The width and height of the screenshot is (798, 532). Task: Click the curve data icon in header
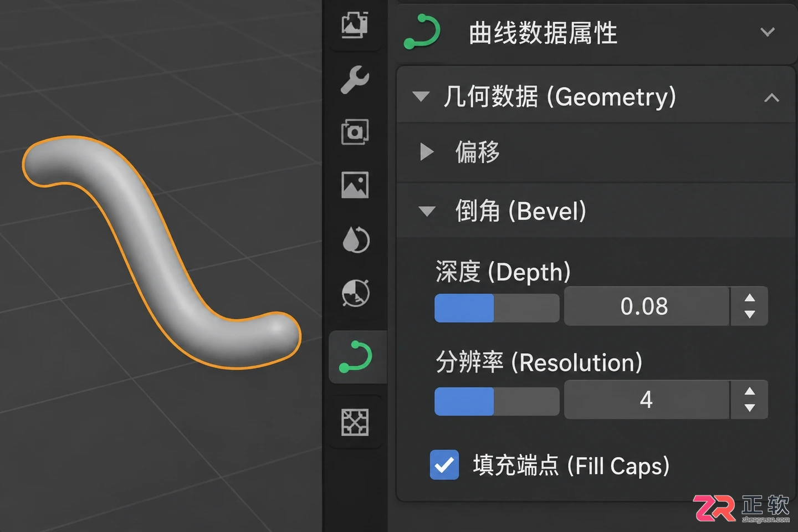(422, 32)
